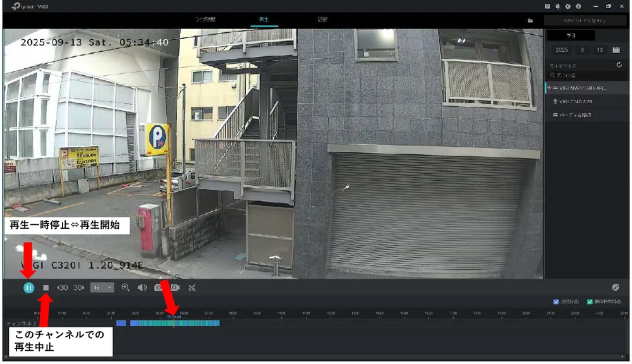This screenshot has width=632, height=364.
Task: Click the 今日 today button
Action: [571, 35]
